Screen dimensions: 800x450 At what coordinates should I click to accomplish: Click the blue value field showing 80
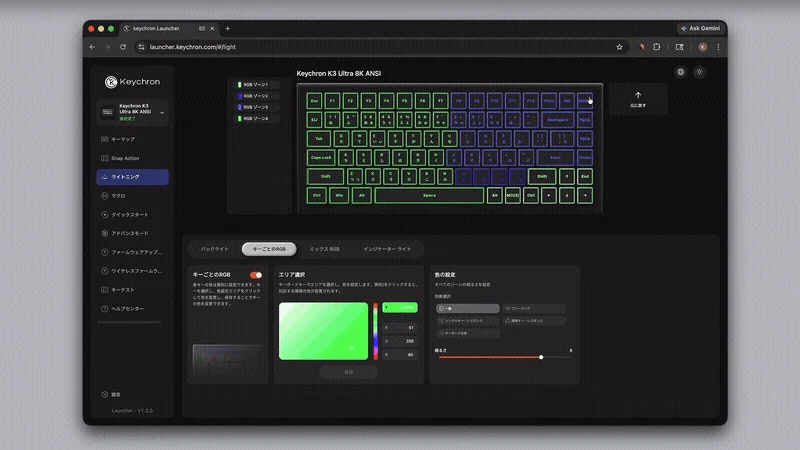coord(400,354)
